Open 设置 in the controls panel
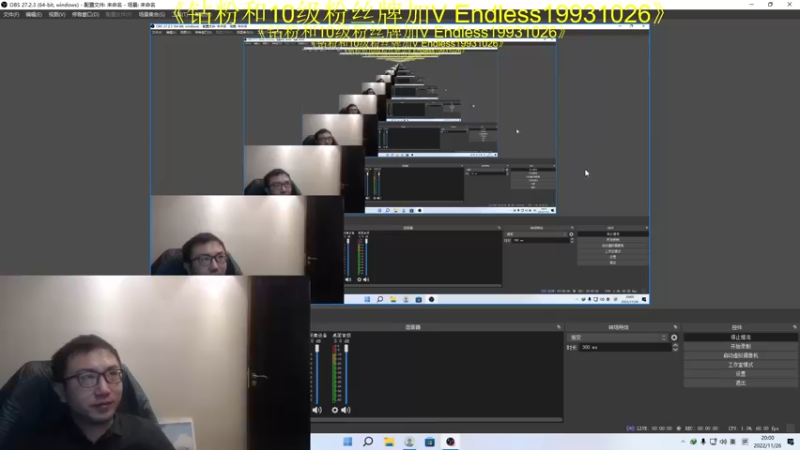Screen dimensions: 800x450 coord(740,374)
